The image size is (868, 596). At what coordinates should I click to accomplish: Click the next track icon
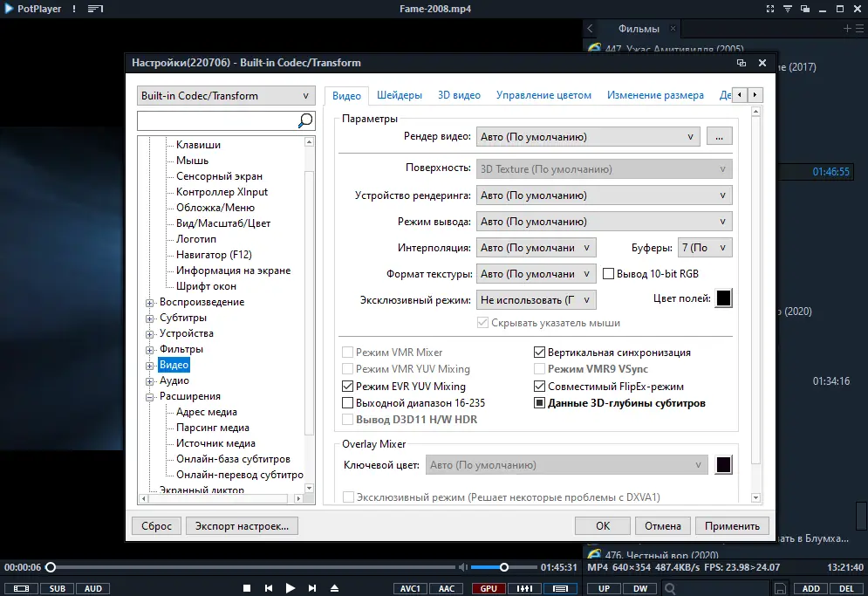312,588
